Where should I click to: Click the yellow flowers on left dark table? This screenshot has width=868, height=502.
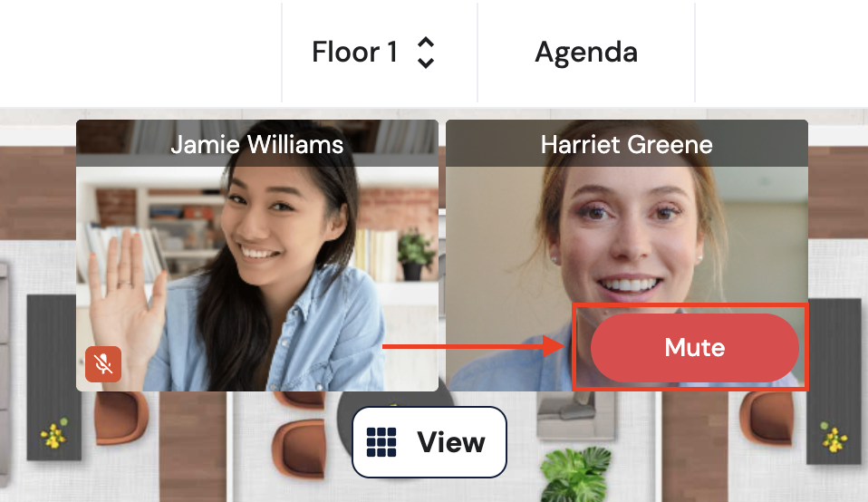click(x=53, y=434)
